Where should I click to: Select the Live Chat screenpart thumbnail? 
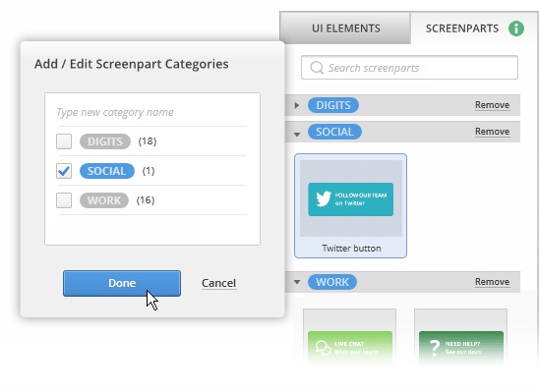pos(349,337)
